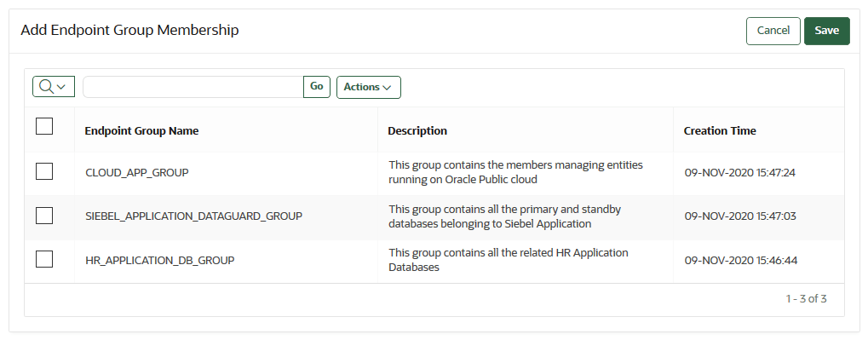Save the endpoint group membership
The width and height of the screenshot is (868, 340).
826,31
